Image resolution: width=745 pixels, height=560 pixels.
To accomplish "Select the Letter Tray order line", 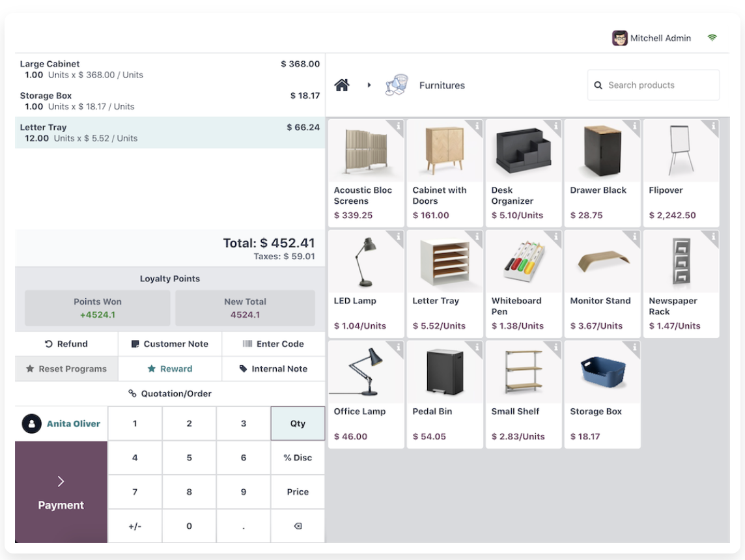I will pyautogui.click(x=170, y=133).
